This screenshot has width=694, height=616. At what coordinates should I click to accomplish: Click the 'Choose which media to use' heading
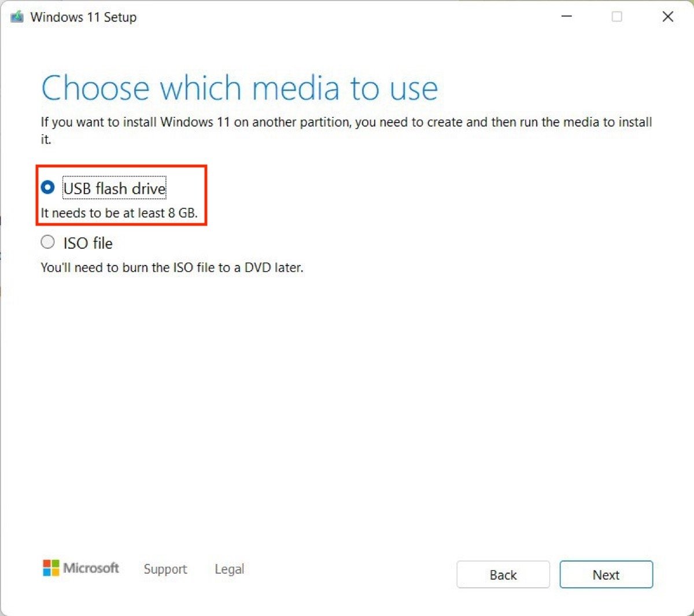(239, 88)
